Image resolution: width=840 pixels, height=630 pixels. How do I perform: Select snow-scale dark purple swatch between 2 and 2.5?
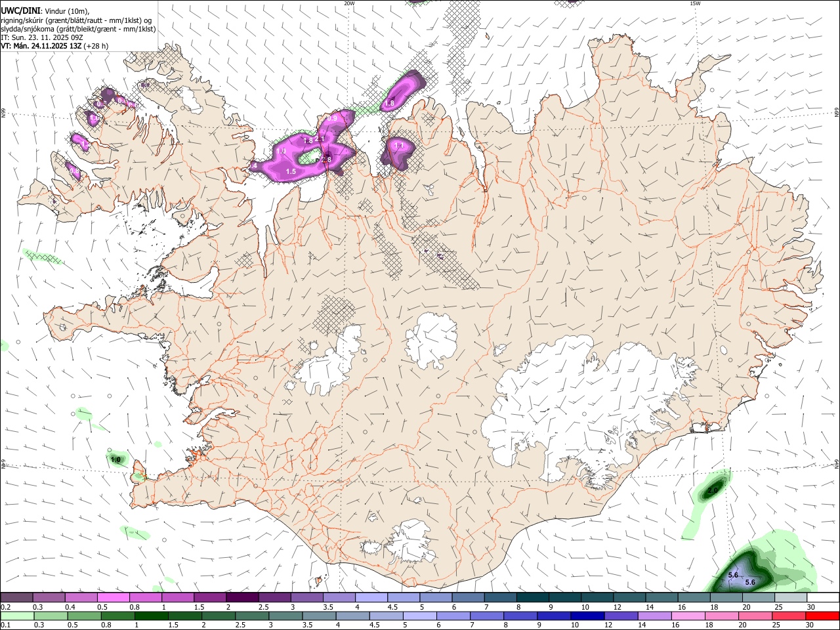click(x=242, y=597)
